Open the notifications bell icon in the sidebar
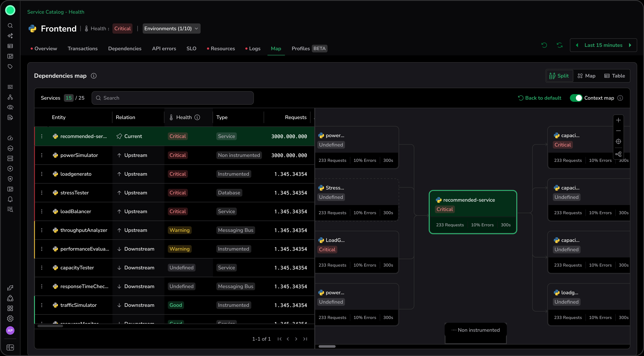This screenshot has height=356, width=644. pos(10,199)
